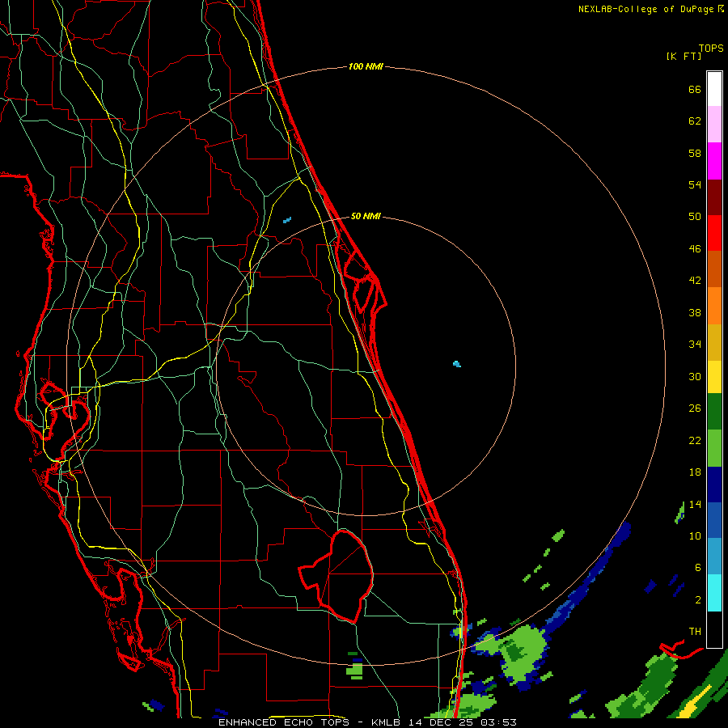
Task: Click the "46" legend value
Action: point(695,249)
